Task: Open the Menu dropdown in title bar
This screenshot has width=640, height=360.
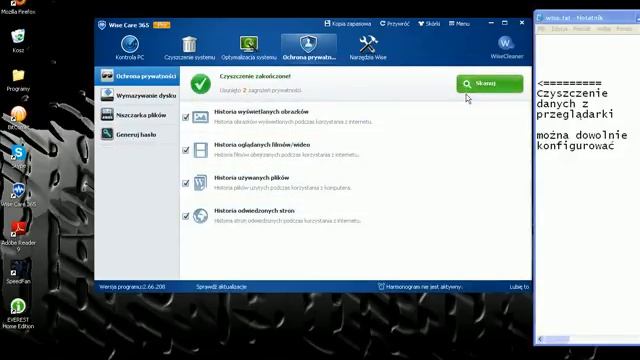Action: 459,24
